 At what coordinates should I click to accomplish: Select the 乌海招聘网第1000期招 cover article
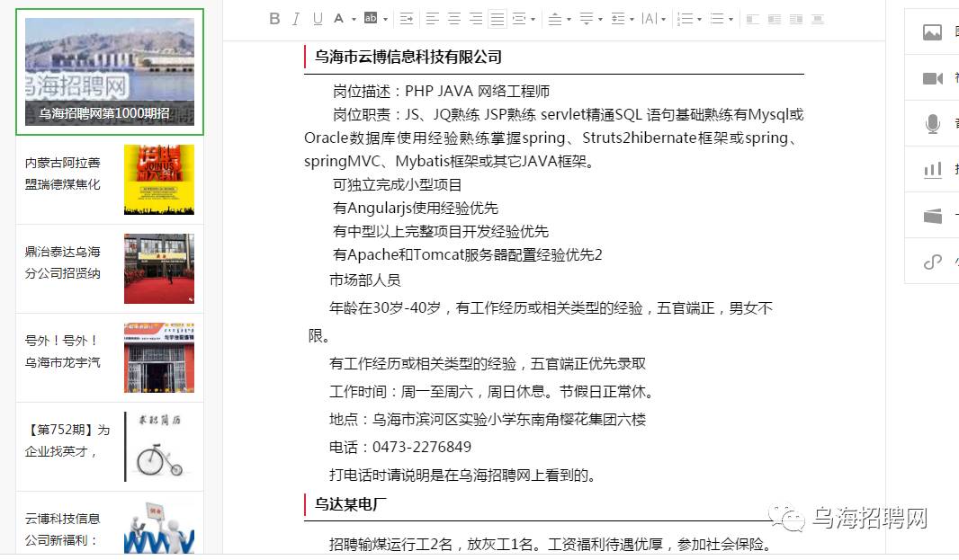coord(110,72)
